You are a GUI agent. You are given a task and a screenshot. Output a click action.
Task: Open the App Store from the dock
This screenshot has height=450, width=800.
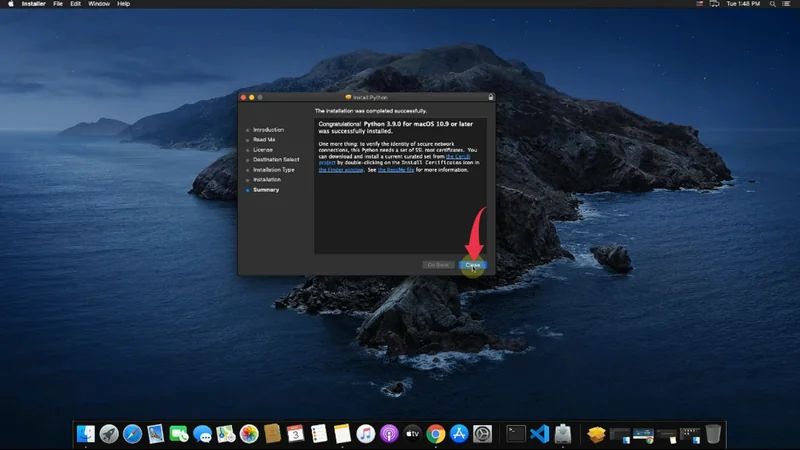click(459, 434)
